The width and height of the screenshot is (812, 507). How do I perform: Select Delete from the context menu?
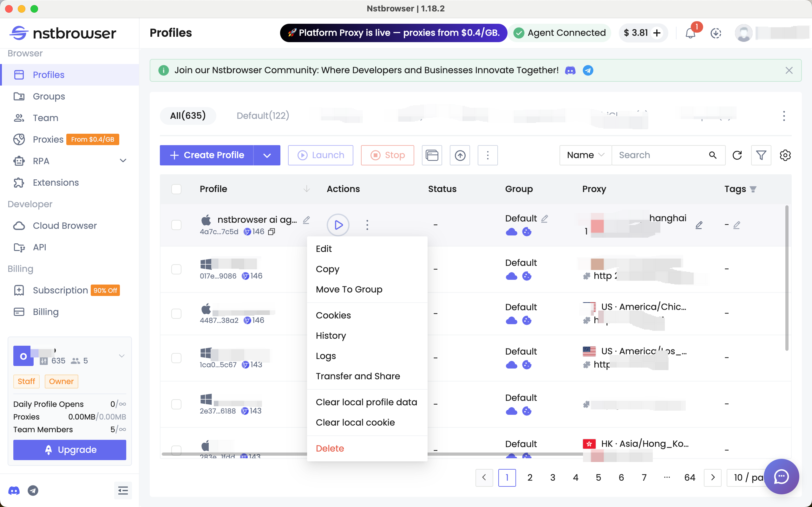[x=330, y=448]
